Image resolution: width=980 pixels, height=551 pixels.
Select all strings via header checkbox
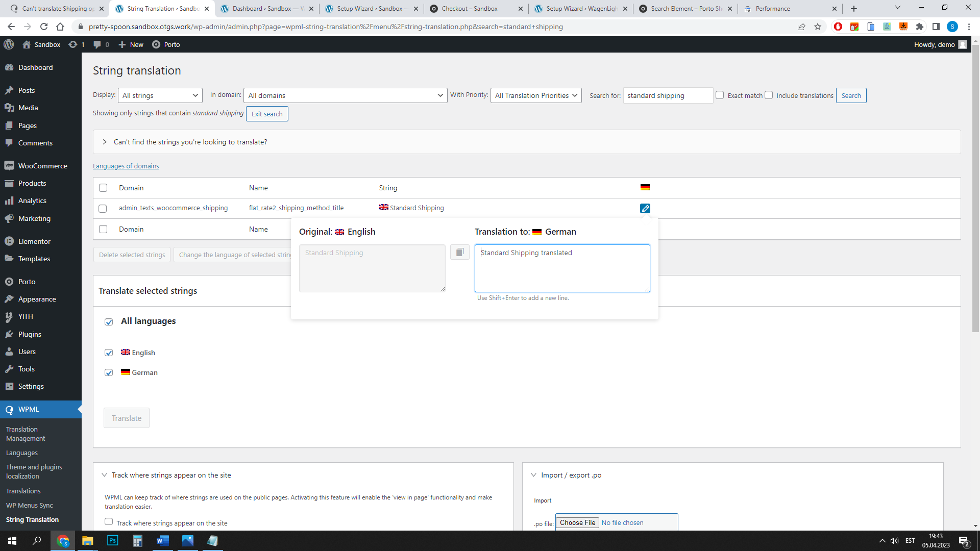[103, 188]
